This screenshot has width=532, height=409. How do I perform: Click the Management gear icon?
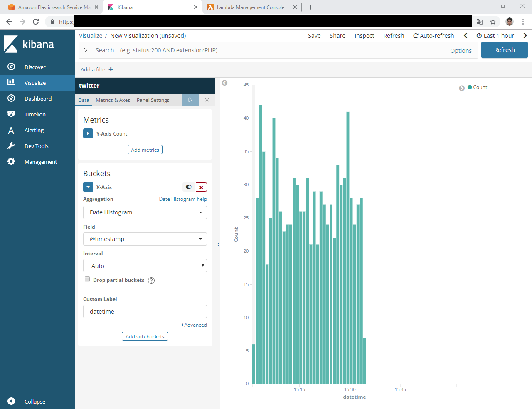11,162
